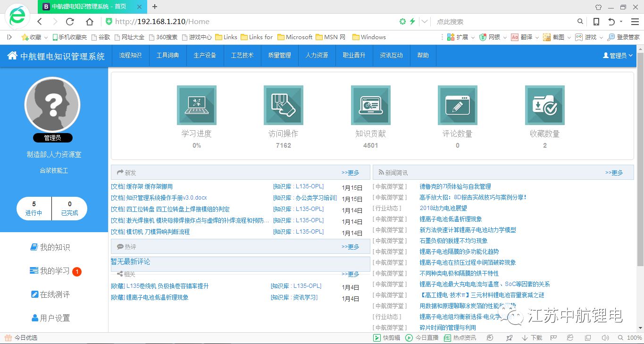Expand the 管理员 user dropdown
This screenshot has height=344, width=644.
[x=618, y=56]
